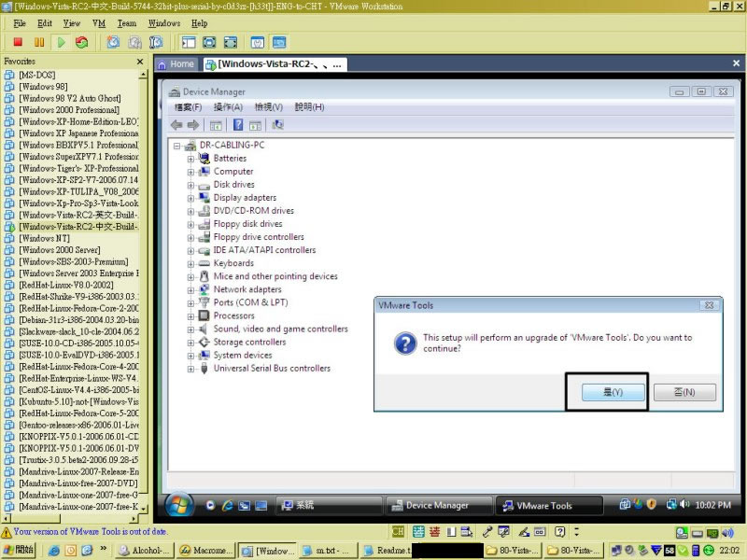This screenshot has width=747, height=560.
Task: Close the Favorites sidebar panel
Action: click(x=139, y=62)
